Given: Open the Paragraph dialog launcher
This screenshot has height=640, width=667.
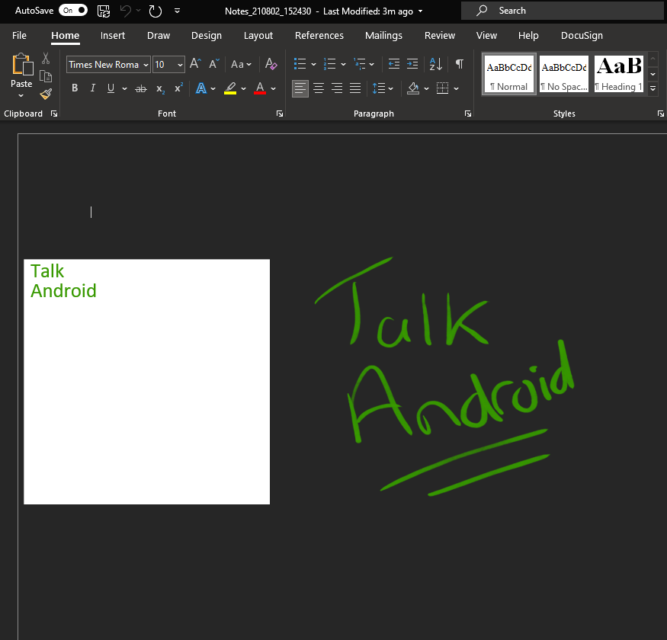Looking at the screenshot, I should (468, 114).
